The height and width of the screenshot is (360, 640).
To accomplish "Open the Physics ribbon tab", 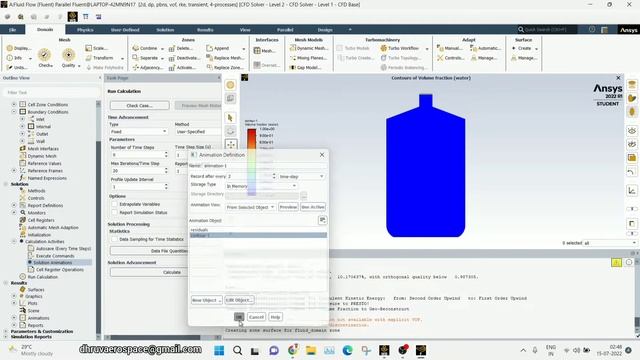I will click(85, 30).
